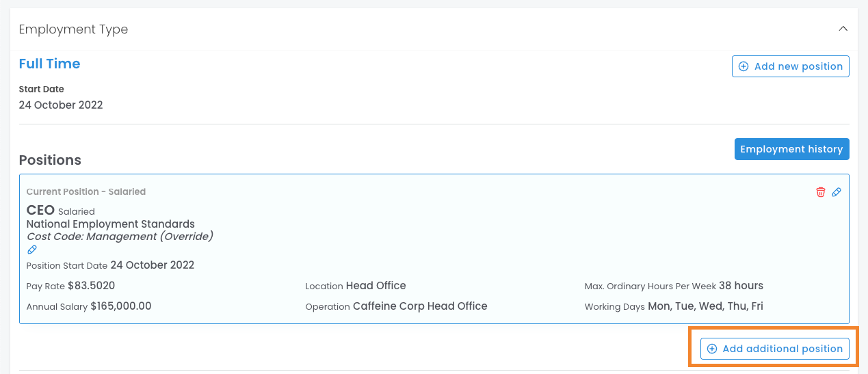Click plus icon in Add new position
The width and height of the screenshot is (868, 374).
[744, 66]
